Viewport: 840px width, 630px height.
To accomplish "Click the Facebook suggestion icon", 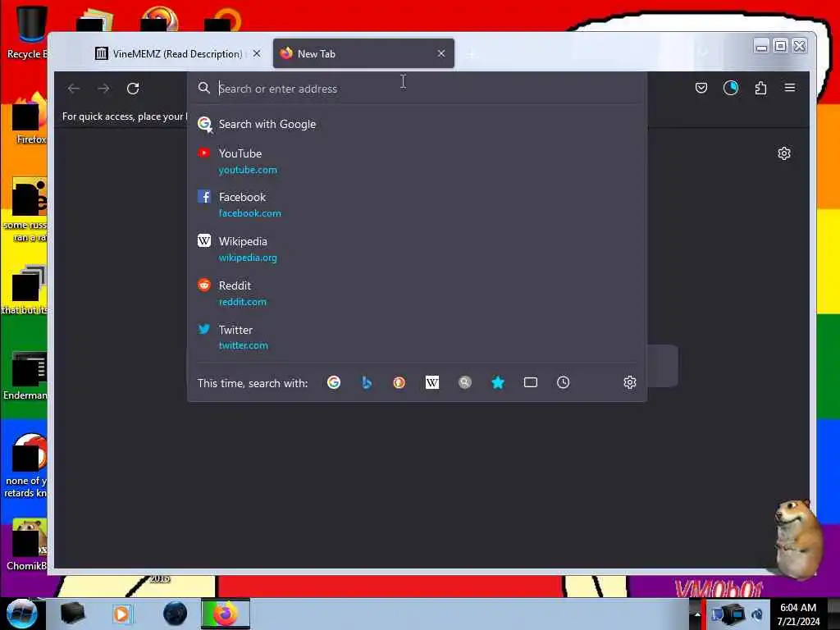I will 204,197.
